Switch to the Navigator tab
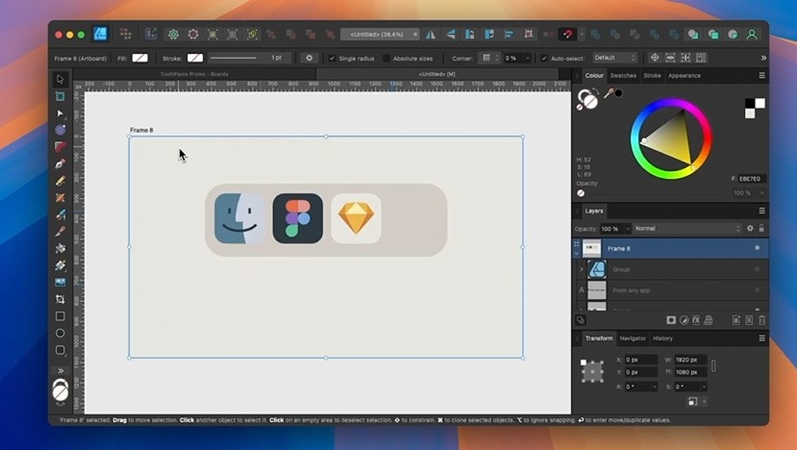This screenshot has height=450, width=797. click(x=632, y=338)
